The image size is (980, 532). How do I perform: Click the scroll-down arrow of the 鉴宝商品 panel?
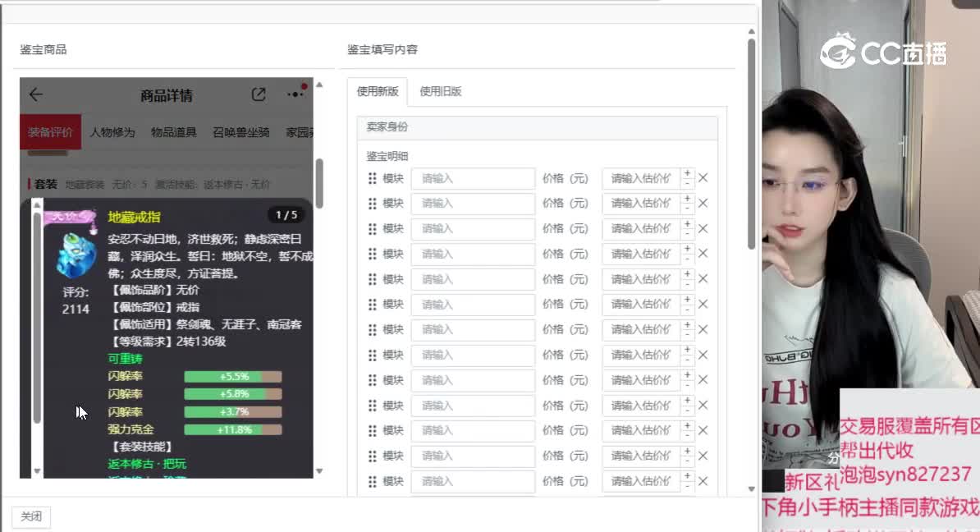pos(319,471)
